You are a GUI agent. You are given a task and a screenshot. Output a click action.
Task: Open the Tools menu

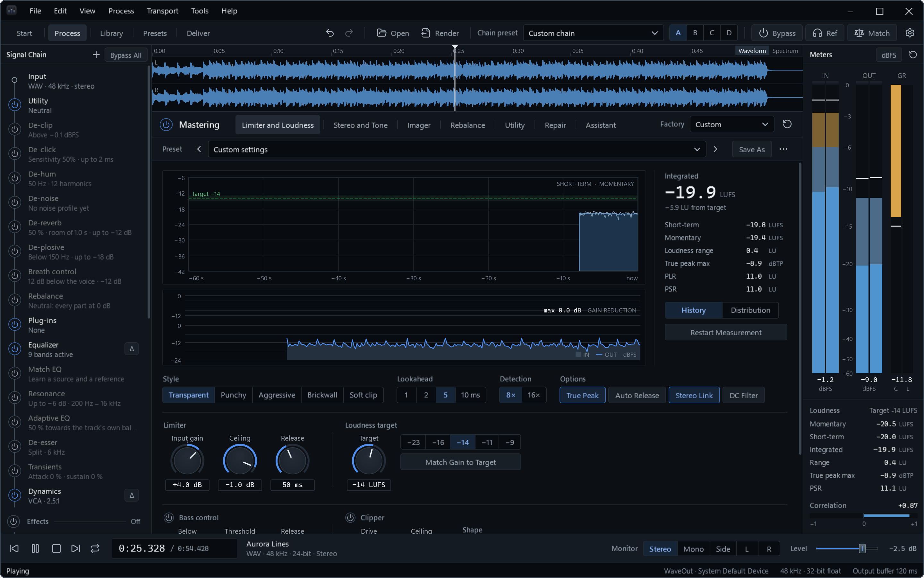(x=200, y=11)
